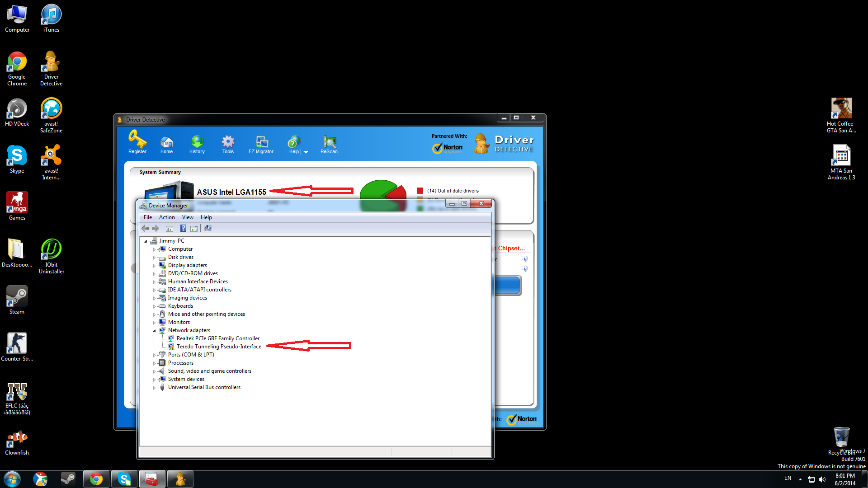Open Help dropdown arrow in Driver Detective
The image size is (868, 488).
point(306,152)
